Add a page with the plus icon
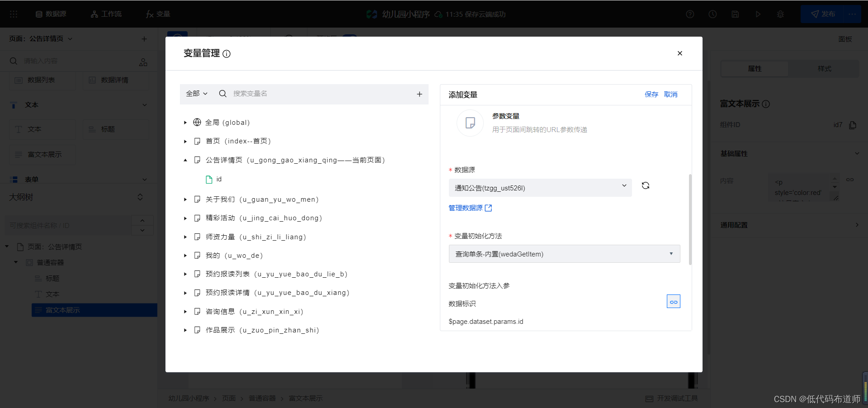 [144, 39]
